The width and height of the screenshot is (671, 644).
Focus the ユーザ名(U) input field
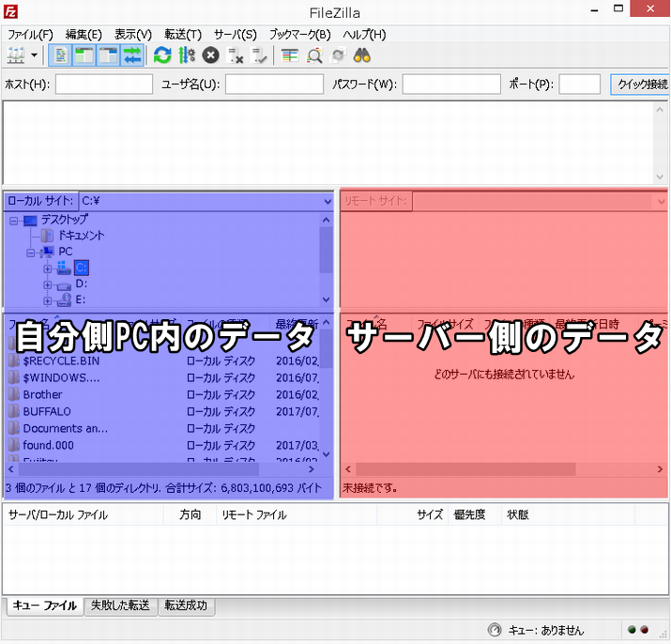pyautogui.click(x=274, y=84)
